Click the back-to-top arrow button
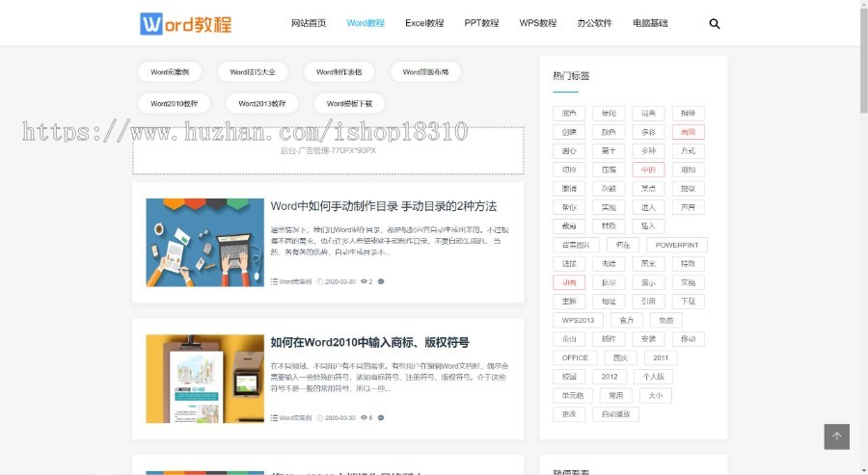 836,436
